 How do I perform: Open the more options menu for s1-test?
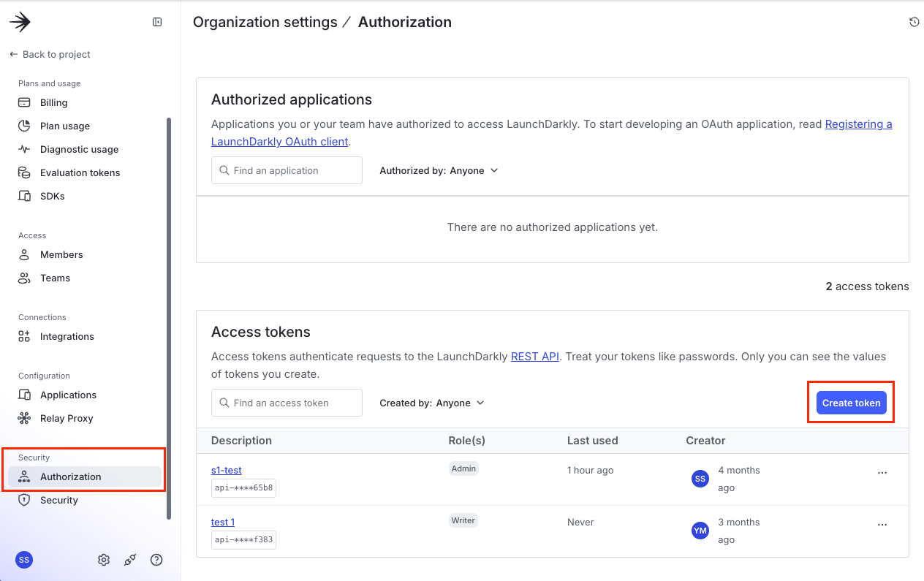882,473
